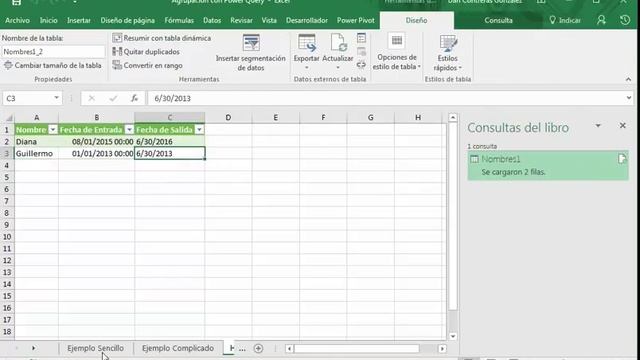The width and height of the screenshot is (640, 360).
Task: Open the Ejemplo Complicado sheet
Action: (x=178, y=348)
